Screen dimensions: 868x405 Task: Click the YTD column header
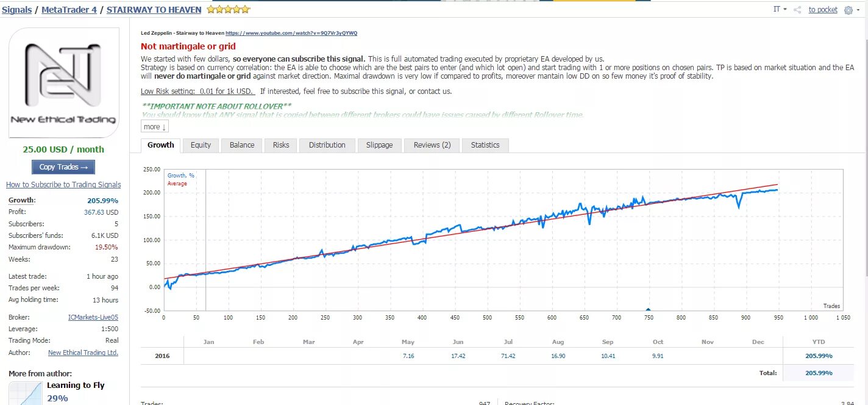819,342
